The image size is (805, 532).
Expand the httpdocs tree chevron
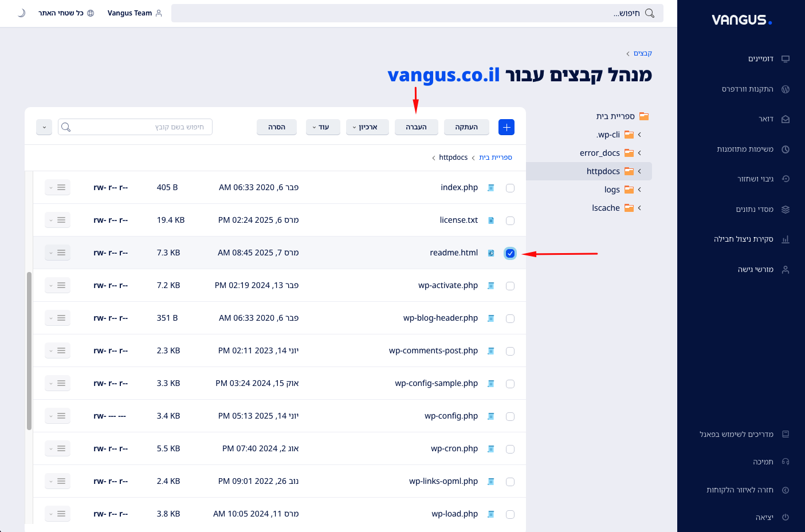point(639,171)
